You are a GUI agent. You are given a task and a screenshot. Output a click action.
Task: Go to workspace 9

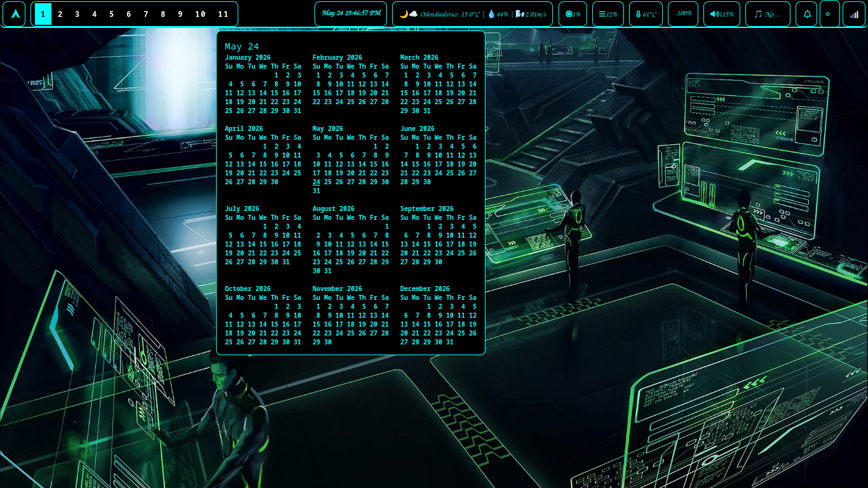[180, 14]
